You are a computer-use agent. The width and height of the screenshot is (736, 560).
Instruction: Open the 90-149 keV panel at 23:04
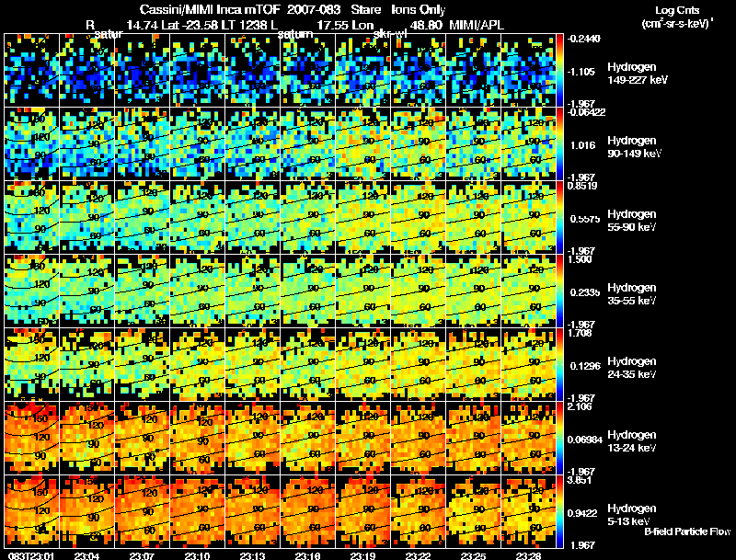click(86, 143)
